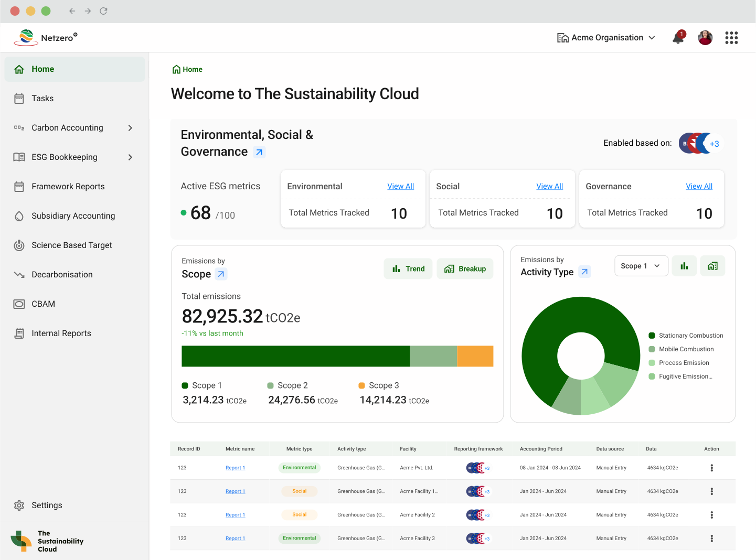Click the Process Emission legend entry
The image size is (756, 560).
(679, 363)
